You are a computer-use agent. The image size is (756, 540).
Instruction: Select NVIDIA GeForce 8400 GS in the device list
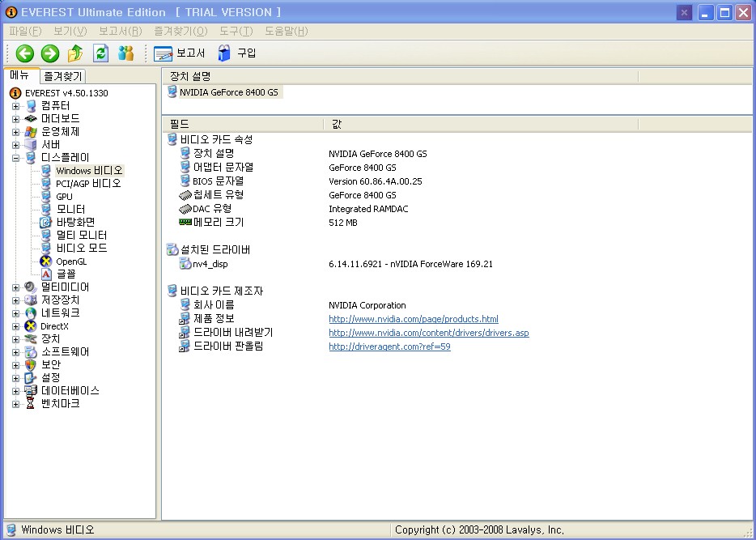tap(228, 92)
